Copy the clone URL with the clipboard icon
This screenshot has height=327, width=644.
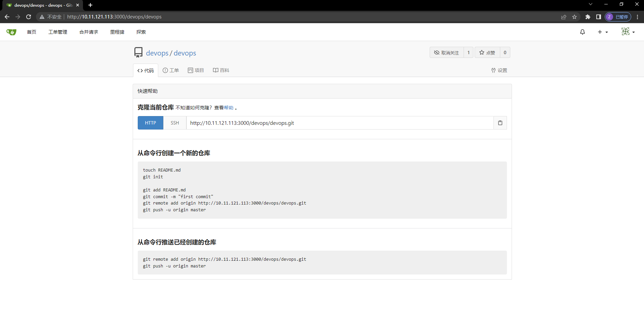(x=500, y=123)
